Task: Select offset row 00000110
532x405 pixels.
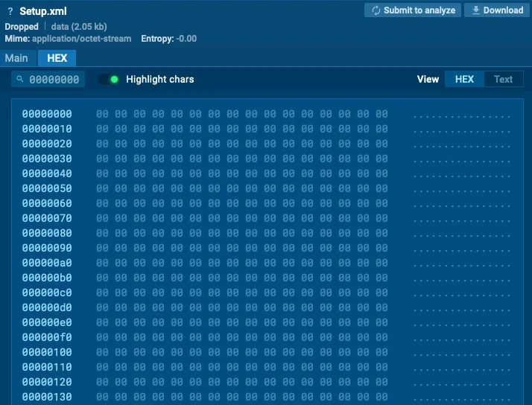Action: click(47, 367)
